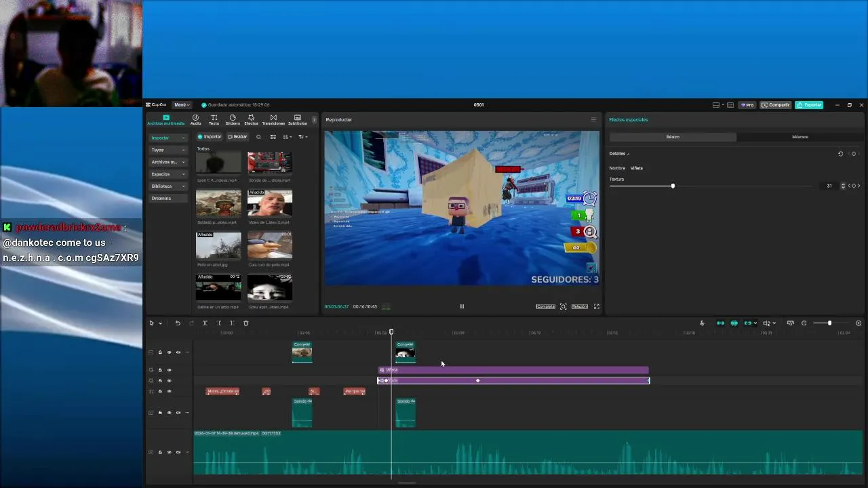Screen dimensions: 868x488
Task: Zoom in the timeline with plus icon
Action: [x=859, y=323]
